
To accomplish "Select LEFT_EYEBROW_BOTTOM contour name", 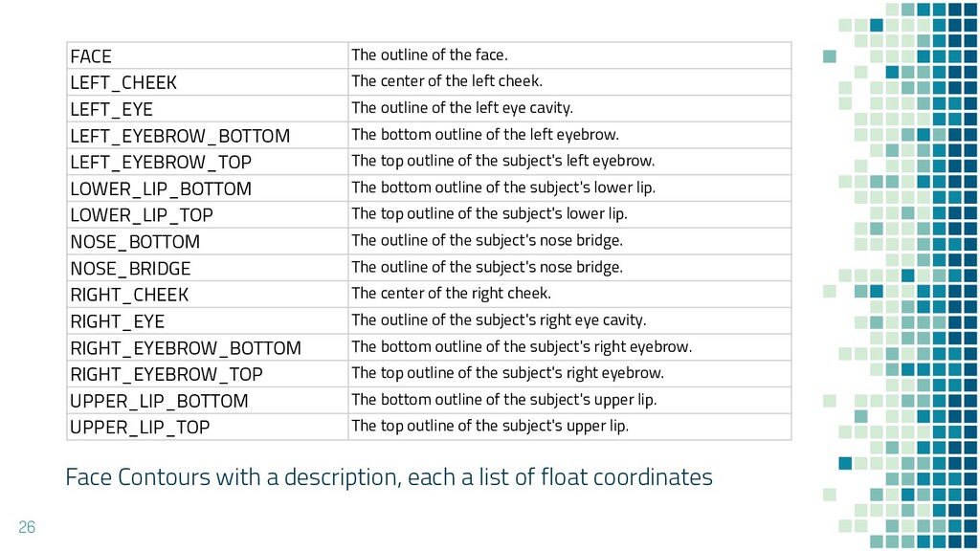I will coord(180,136).
